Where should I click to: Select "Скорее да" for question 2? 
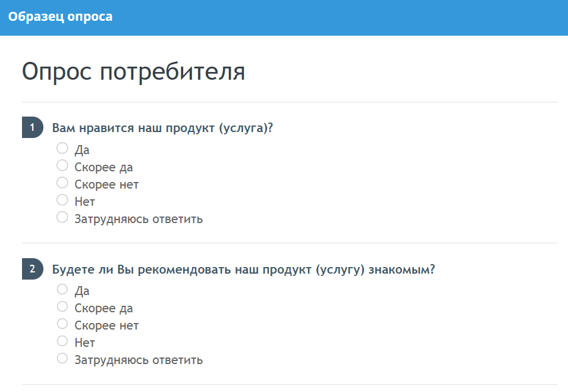62,306
